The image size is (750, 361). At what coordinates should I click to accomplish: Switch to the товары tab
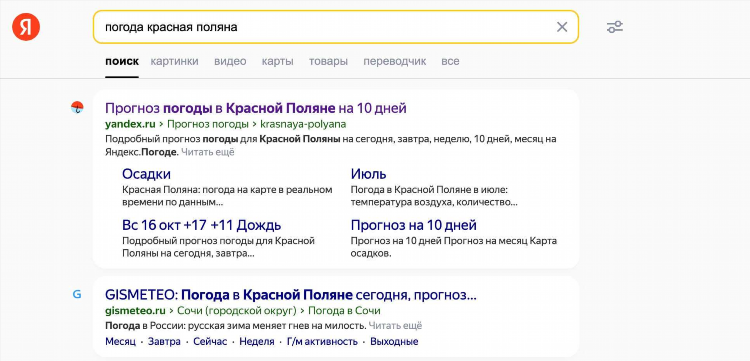328,61
